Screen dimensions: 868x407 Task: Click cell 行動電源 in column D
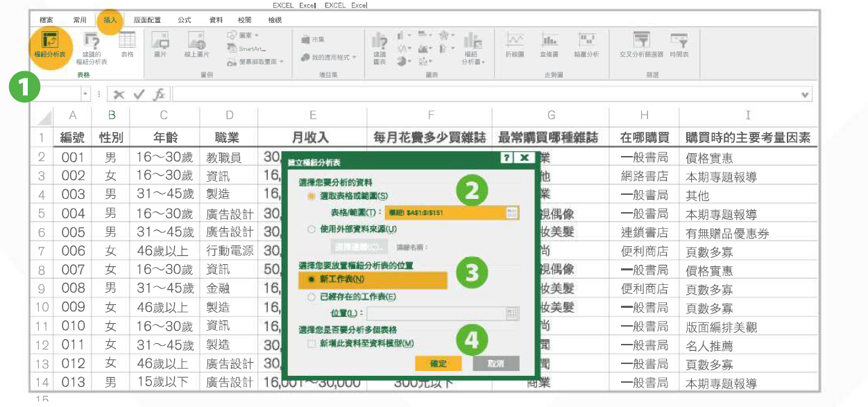228,252
